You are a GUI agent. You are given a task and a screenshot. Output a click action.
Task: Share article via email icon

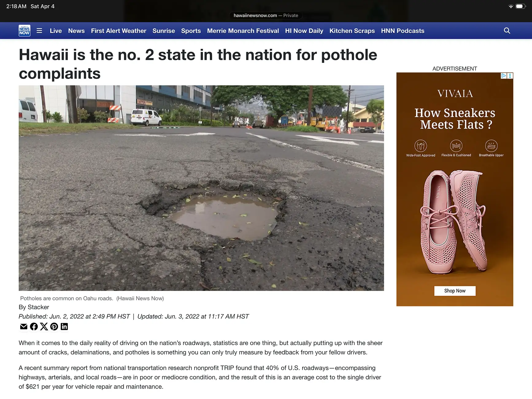click(24, 327)
